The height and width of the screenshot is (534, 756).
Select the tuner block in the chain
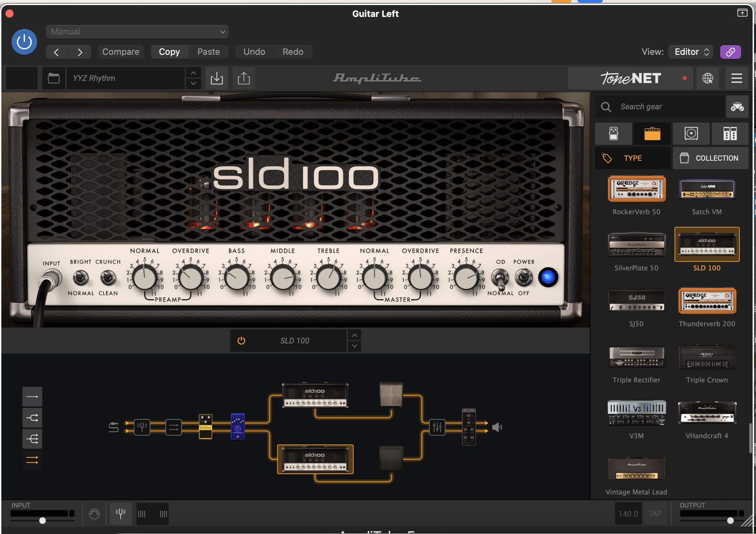[142, 427]
